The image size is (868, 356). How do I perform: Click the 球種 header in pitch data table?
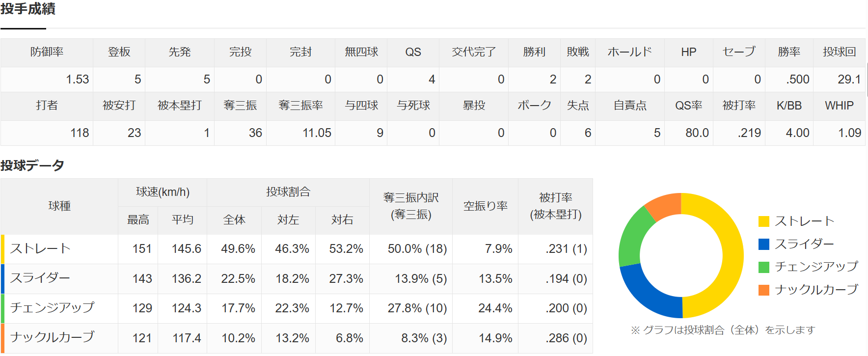pos(59,206)
